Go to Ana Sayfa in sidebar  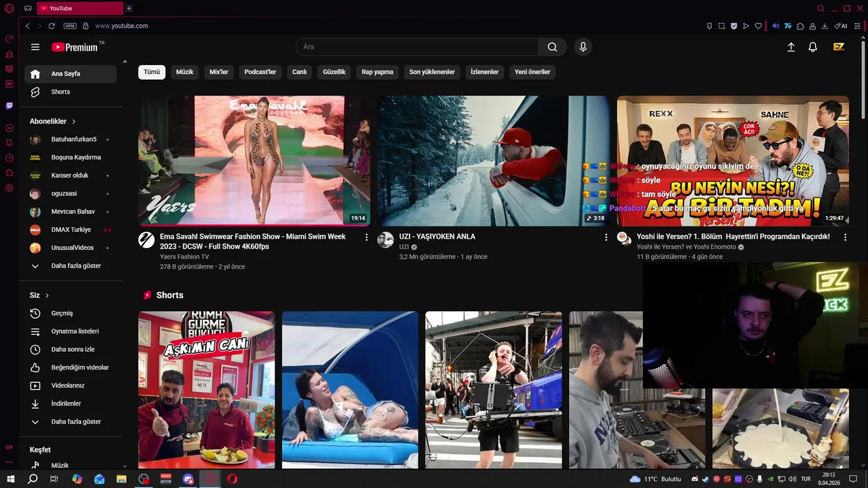pyautogui.click(x=71, y=74)
